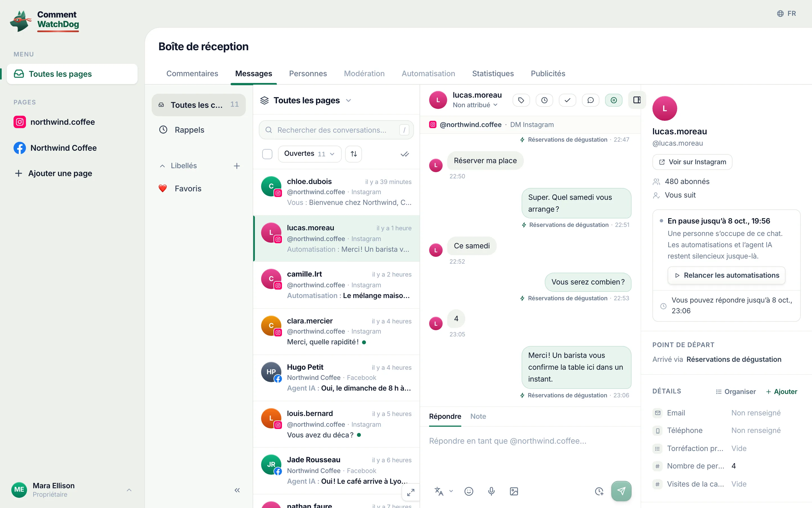Click Voir sur Instagram button

692,162
